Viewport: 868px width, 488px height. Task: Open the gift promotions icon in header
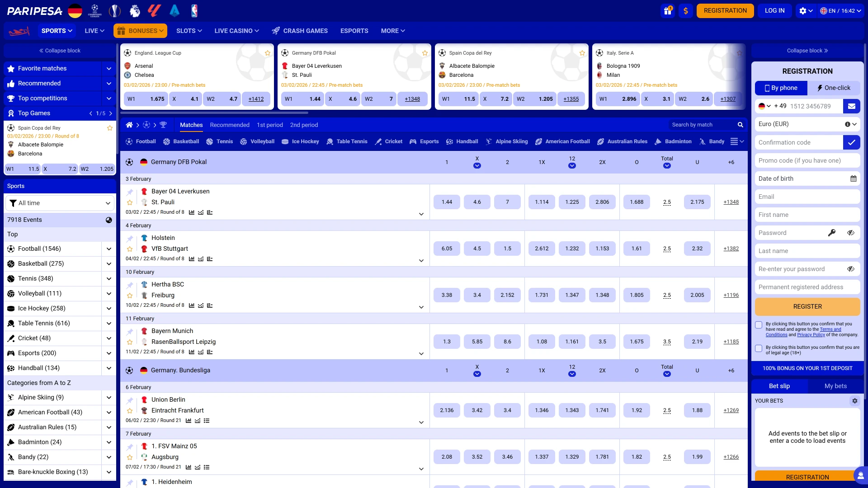click(668, 10)
